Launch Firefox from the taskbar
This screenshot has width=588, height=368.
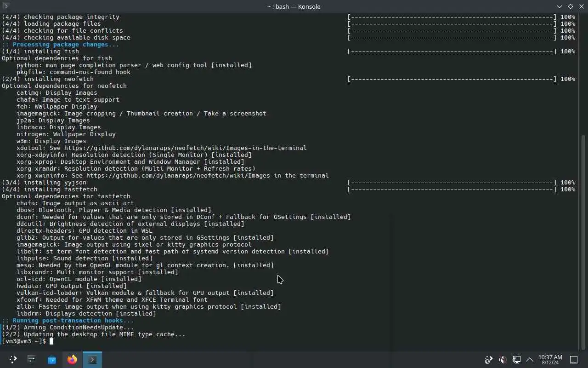[72, 359]
